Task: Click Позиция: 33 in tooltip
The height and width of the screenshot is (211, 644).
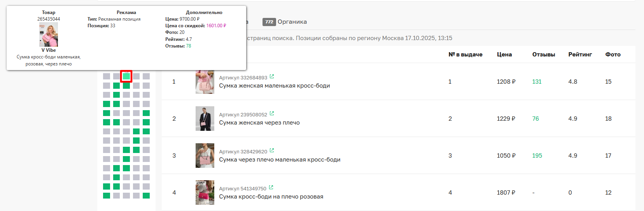Action: (101, 26)
